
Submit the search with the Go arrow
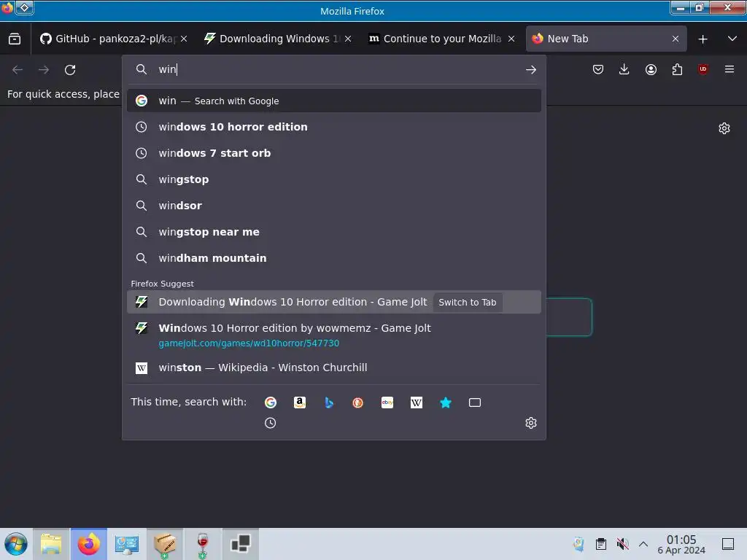(531, 69)
